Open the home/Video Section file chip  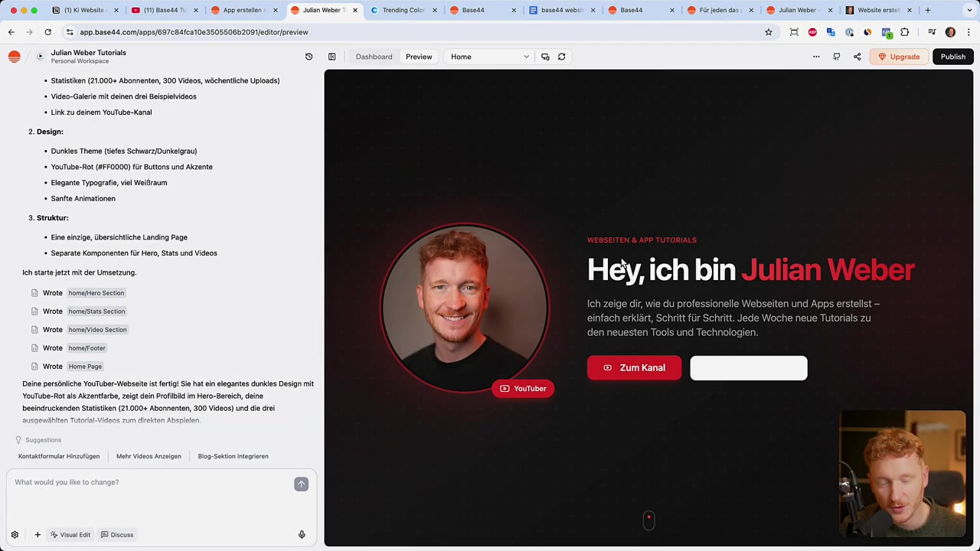97,330
